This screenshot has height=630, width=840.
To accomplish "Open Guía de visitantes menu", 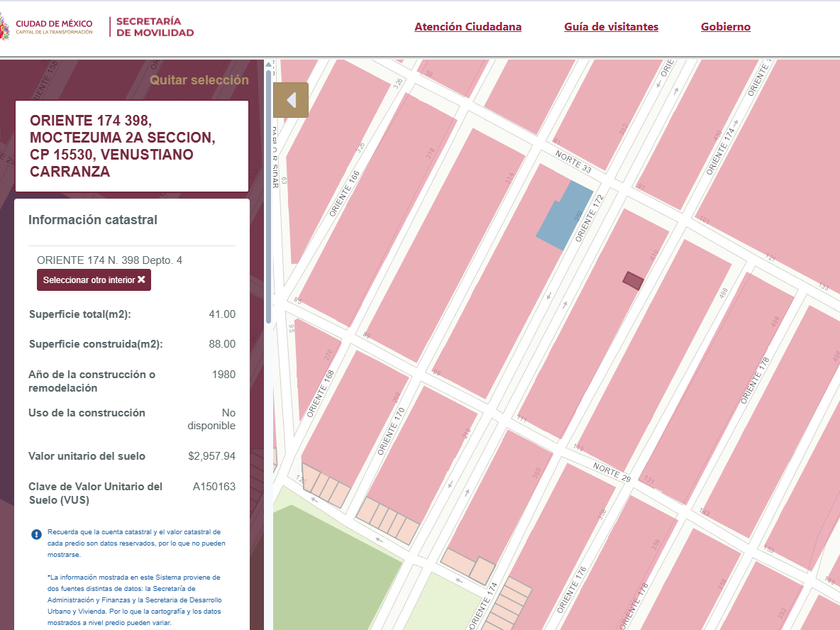I will tap(611, 27).
